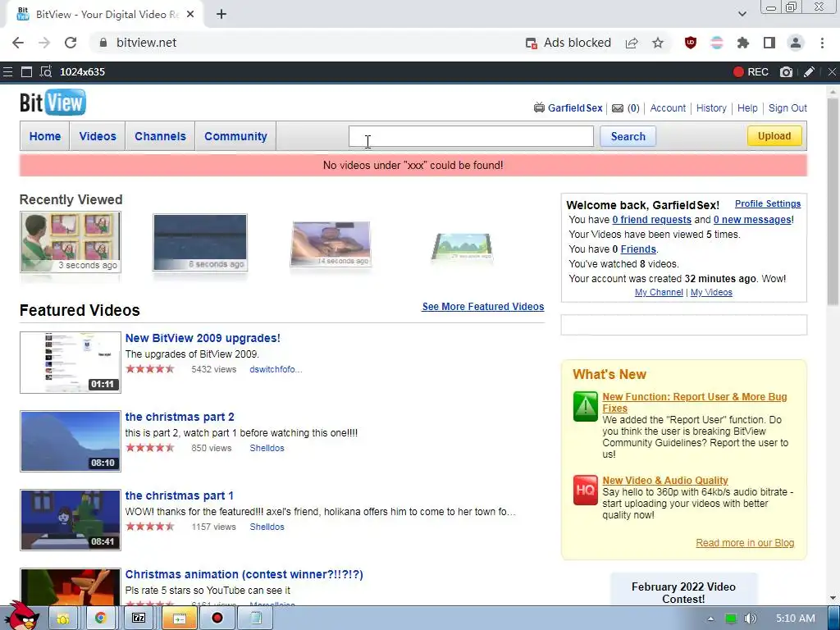Viewport: 840px width, 630px height.
Task: Click the Account link
Action: [x=668, y=108]
